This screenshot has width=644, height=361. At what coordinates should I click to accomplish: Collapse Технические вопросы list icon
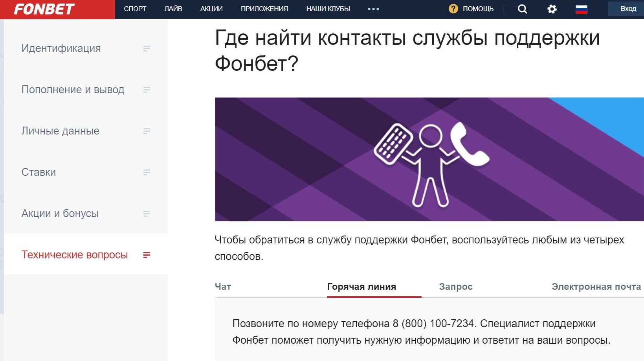point(147,255)
